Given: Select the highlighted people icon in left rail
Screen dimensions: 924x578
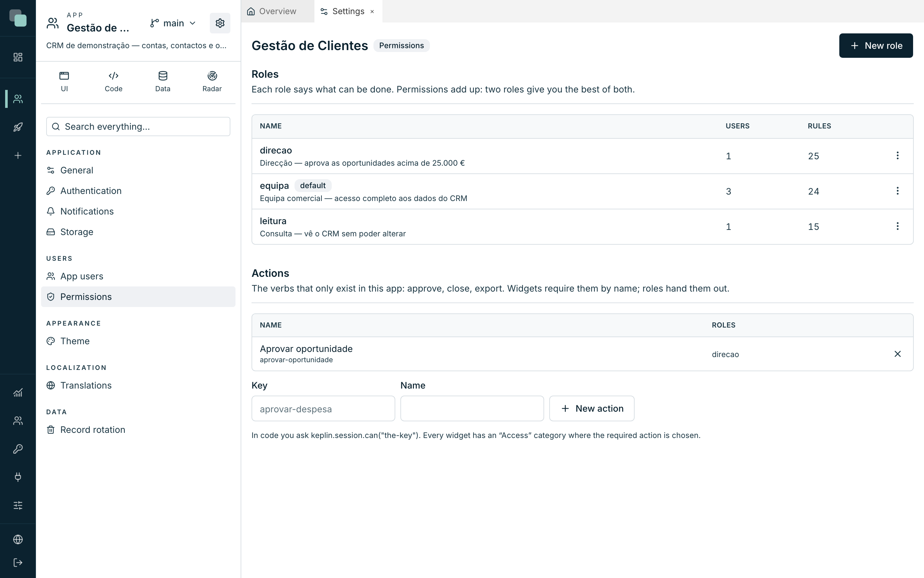Looking at the screenshot, I should [18, 99].
